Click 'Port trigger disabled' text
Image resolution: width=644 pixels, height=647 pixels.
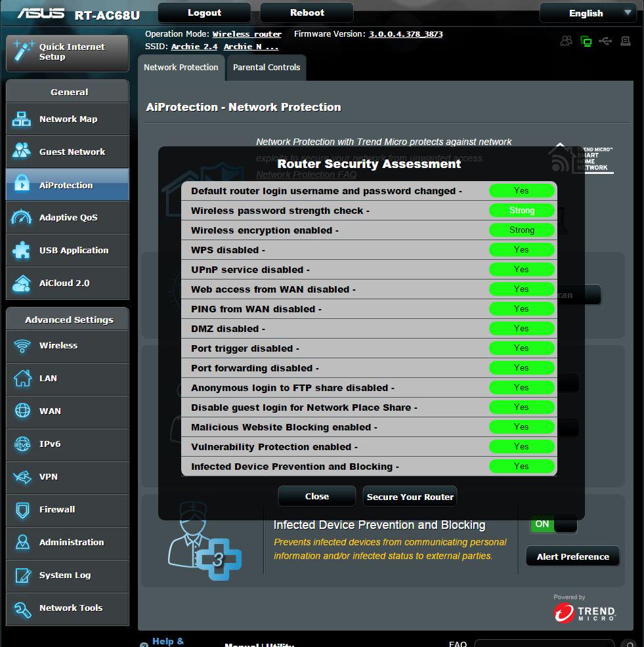click(242, 348)
